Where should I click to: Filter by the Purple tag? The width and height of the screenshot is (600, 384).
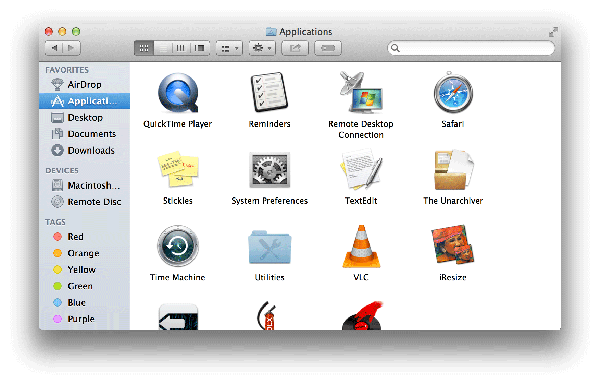pos(84,319)
